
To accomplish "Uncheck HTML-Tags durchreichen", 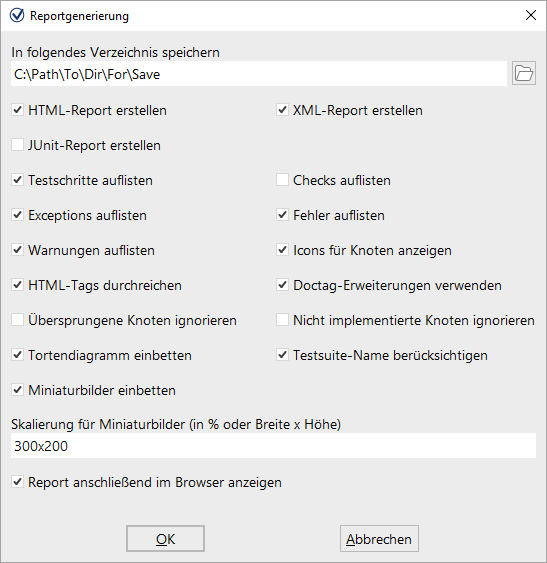I will pos(18,285).
